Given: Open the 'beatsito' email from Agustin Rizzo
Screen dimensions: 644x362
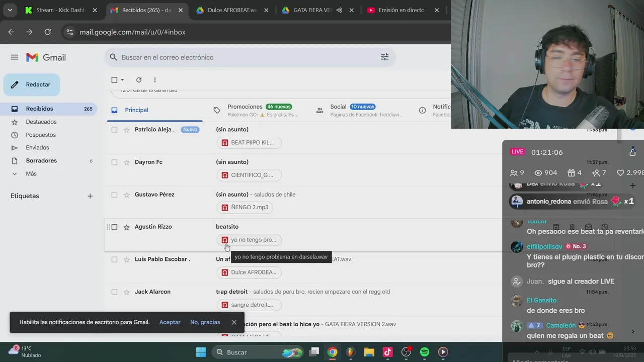Looking at the screenshot, I should coord(227,227).
